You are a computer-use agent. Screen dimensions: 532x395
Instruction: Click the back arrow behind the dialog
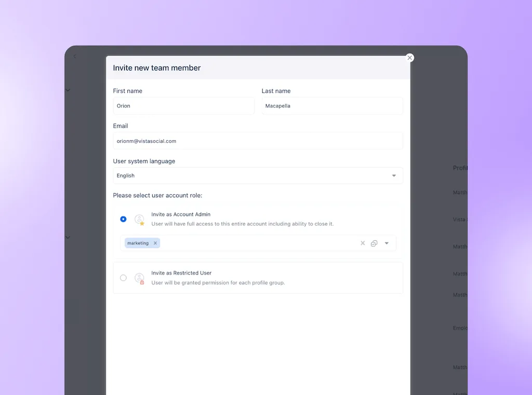75,56
